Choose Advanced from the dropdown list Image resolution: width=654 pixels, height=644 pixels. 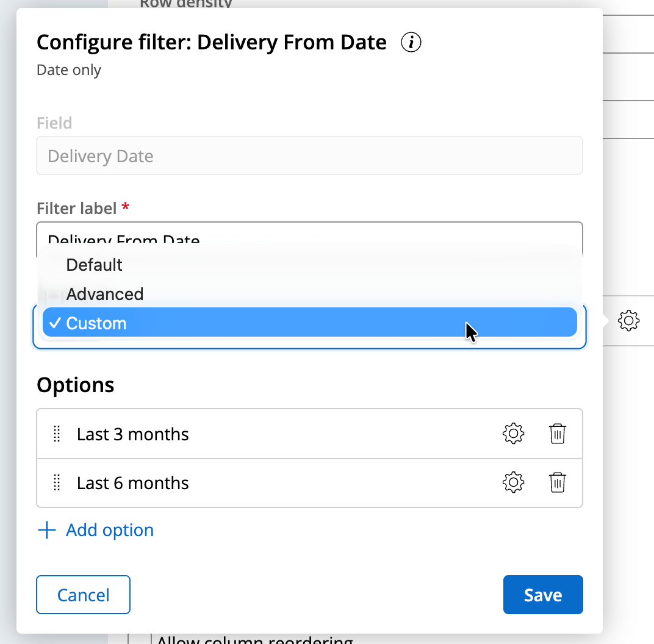click(105, 294)
